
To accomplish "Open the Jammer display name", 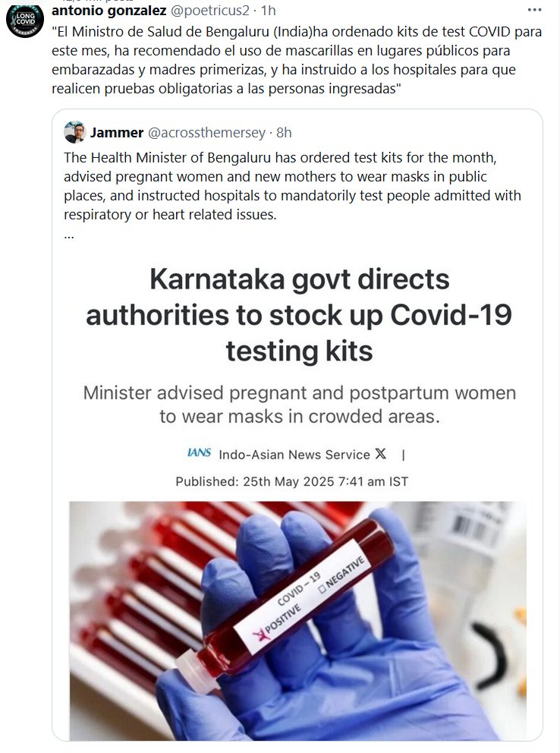I will (117, 133).
